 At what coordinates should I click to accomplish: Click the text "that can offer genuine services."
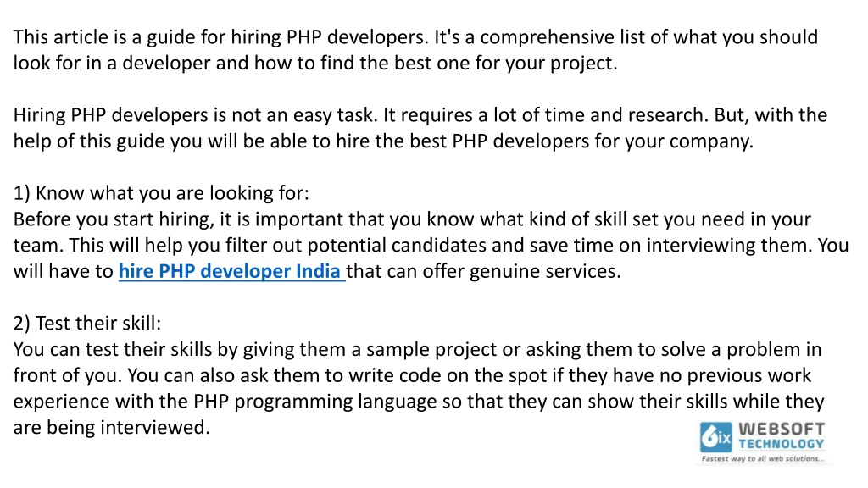click(x=483, y=271)
